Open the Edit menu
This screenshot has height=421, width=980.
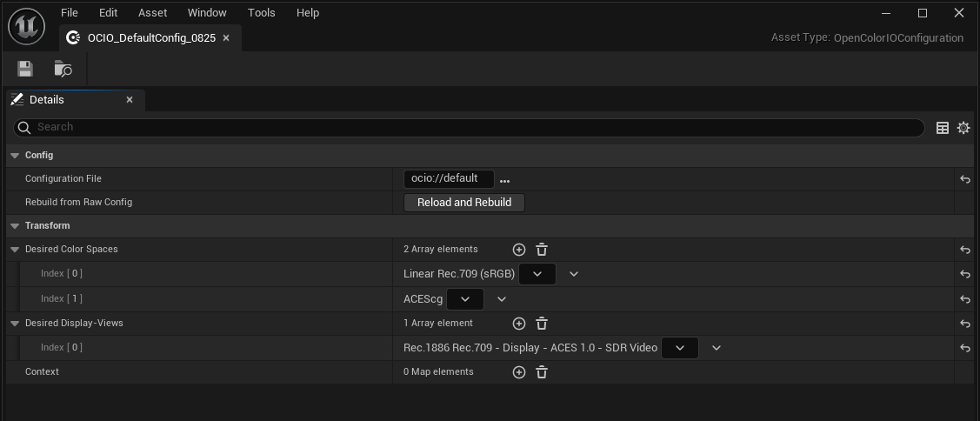click(108, 12)
